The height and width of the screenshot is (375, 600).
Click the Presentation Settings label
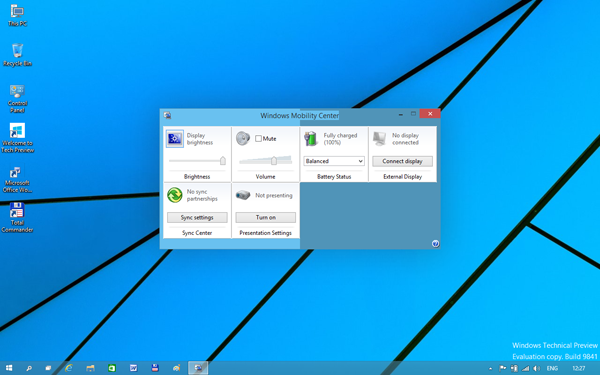click(x=266, y=233)
